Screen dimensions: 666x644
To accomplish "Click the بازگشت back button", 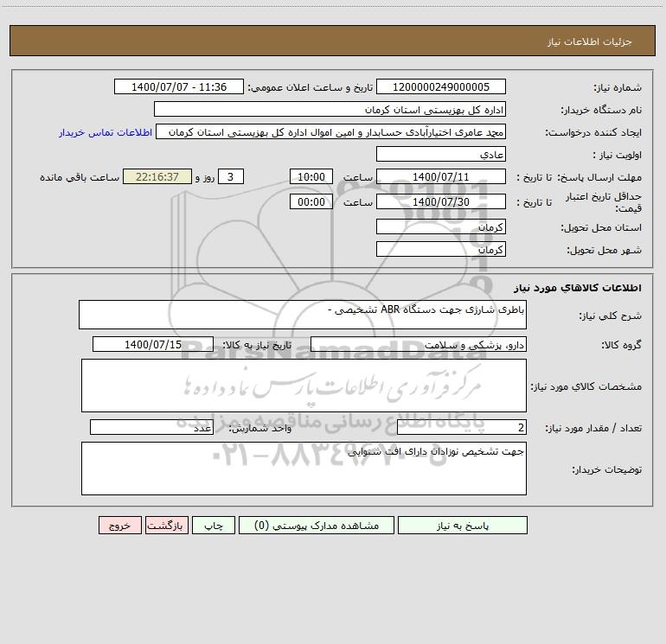I will tap(166, 525).
